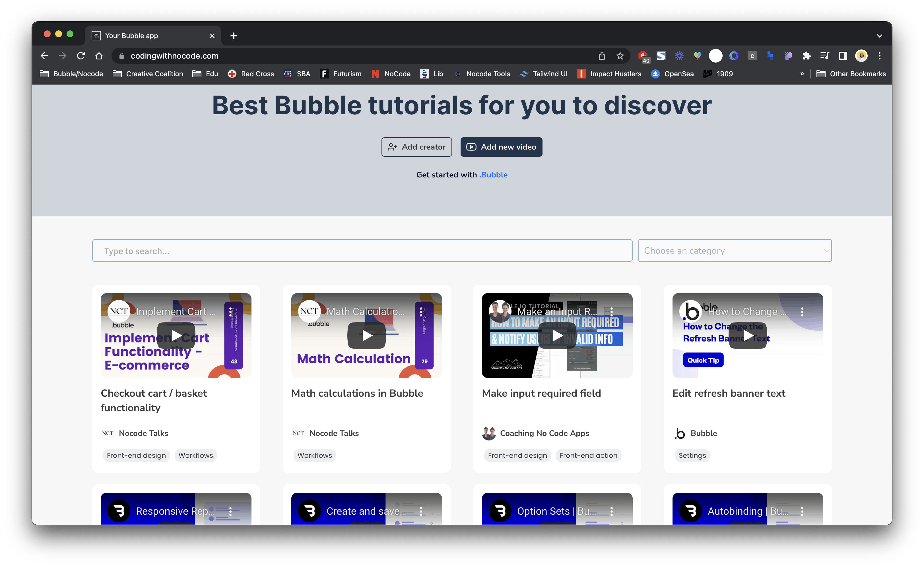Open a new tab with the plus icon
The width and height of the screenshot is (924, 567).
(234, 36)
